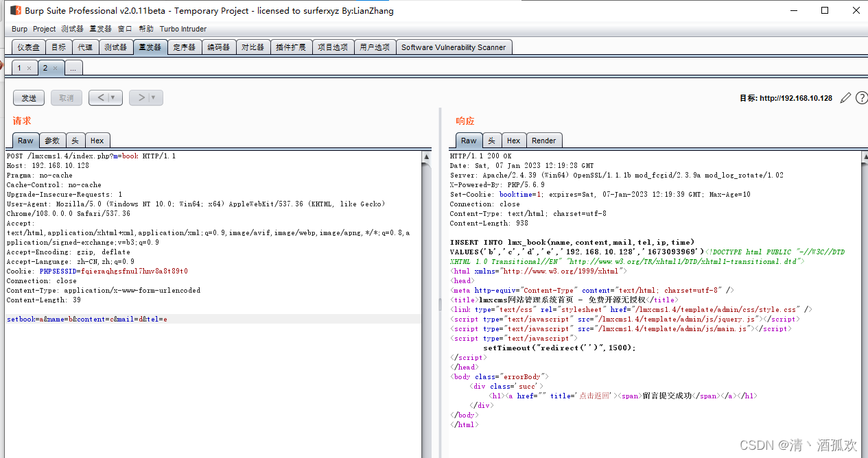Viewport: 868px width, 458px height.
Task: Open the Turbo Intruder menu
Action: [x=183, y=29]
